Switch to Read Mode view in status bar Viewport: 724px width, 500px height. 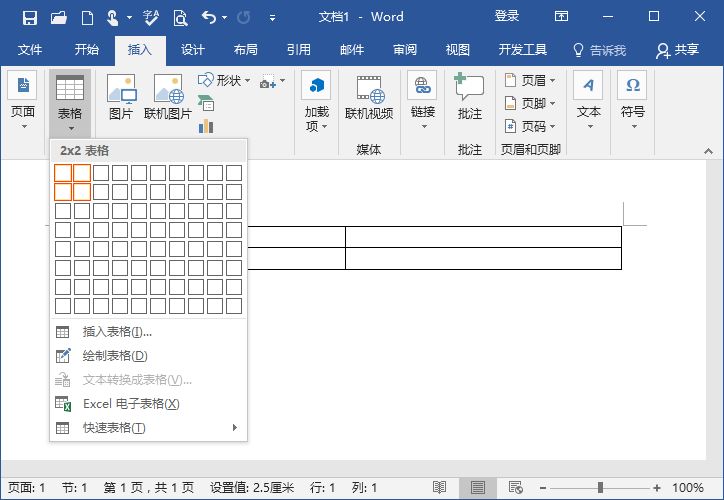click(440, 488)
